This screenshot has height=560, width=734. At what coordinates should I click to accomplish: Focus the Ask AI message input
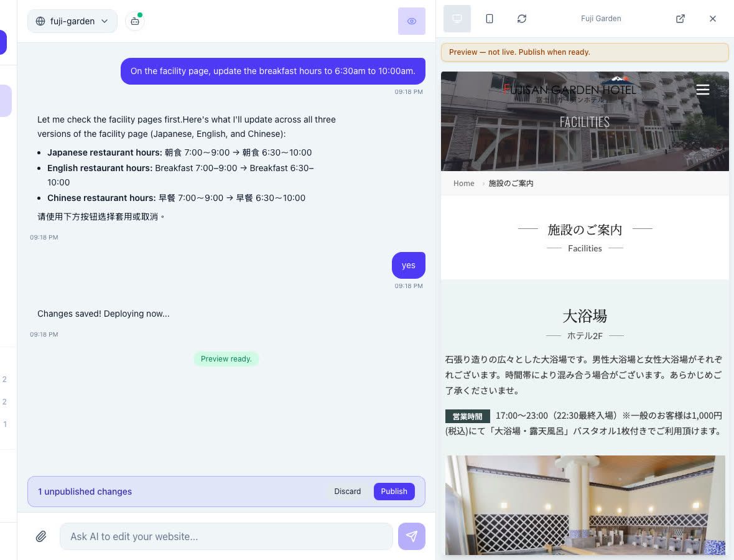[226, 536]
